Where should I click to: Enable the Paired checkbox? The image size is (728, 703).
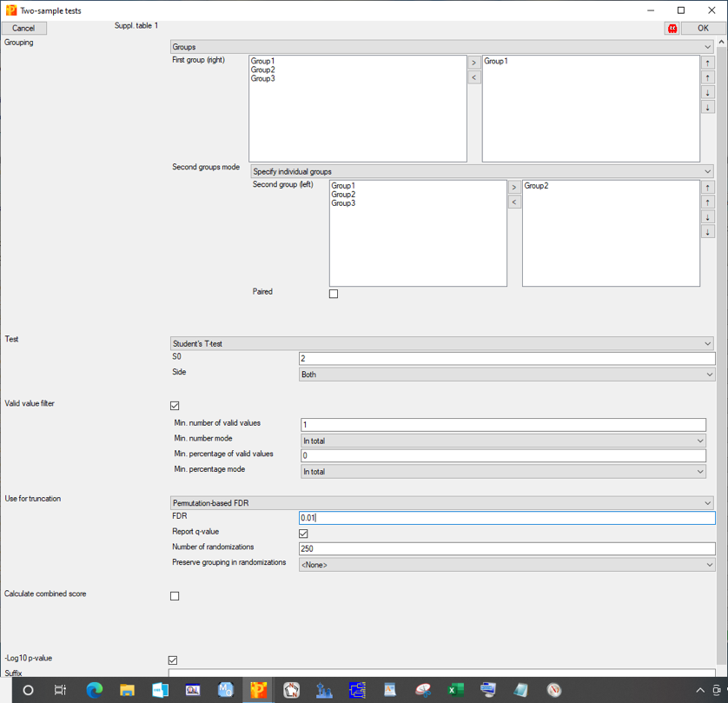334,294
